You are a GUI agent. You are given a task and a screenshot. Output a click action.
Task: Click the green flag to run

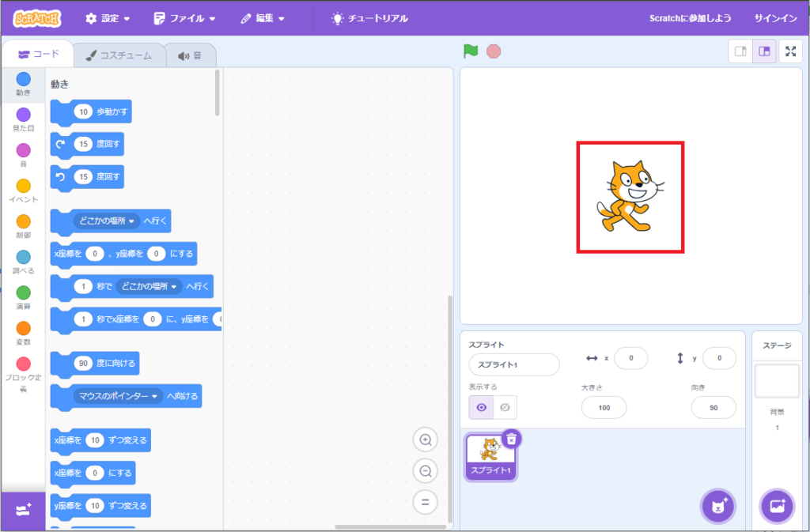click(x=471, y=51)
